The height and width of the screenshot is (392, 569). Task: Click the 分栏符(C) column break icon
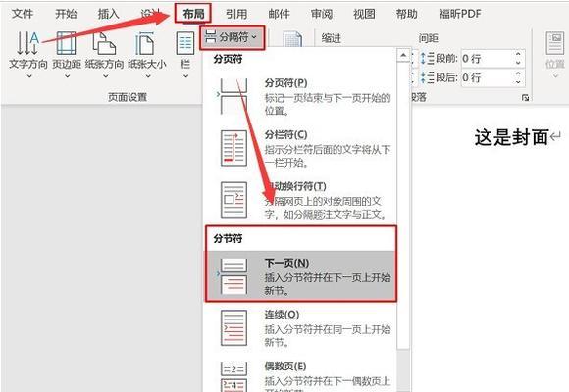pyautogui.click(x=233, y=148)
